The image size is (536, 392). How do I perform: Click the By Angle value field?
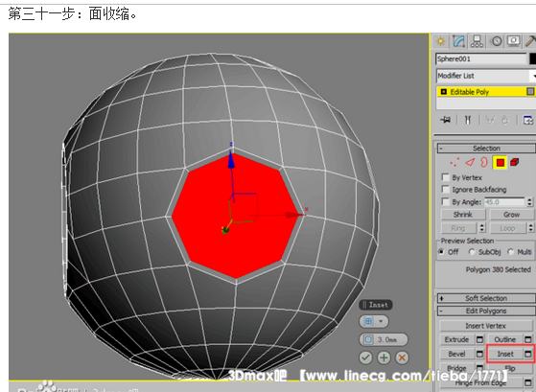[x=503, y=202]
